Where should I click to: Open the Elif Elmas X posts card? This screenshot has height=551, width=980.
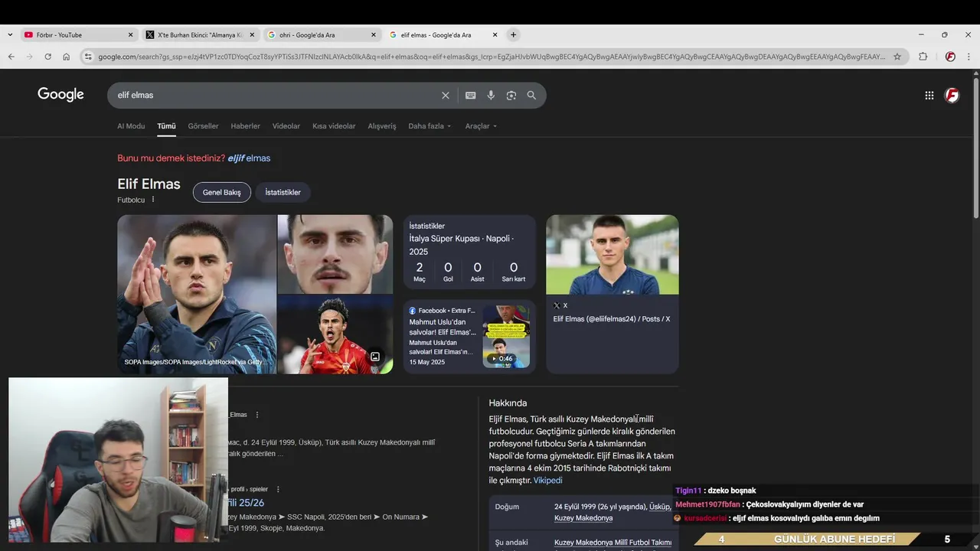(612, 294)
